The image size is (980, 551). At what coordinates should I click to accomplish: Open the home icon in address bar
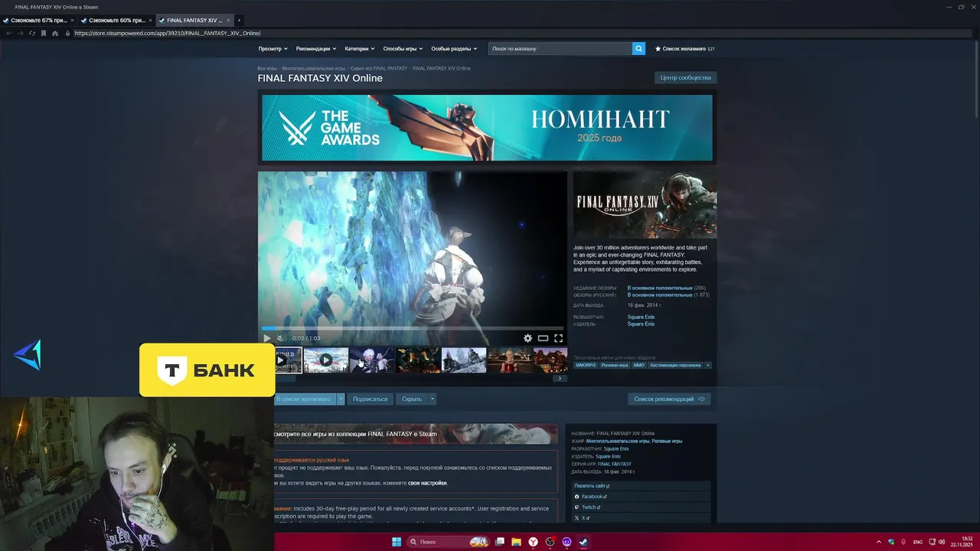pos(55,33)
